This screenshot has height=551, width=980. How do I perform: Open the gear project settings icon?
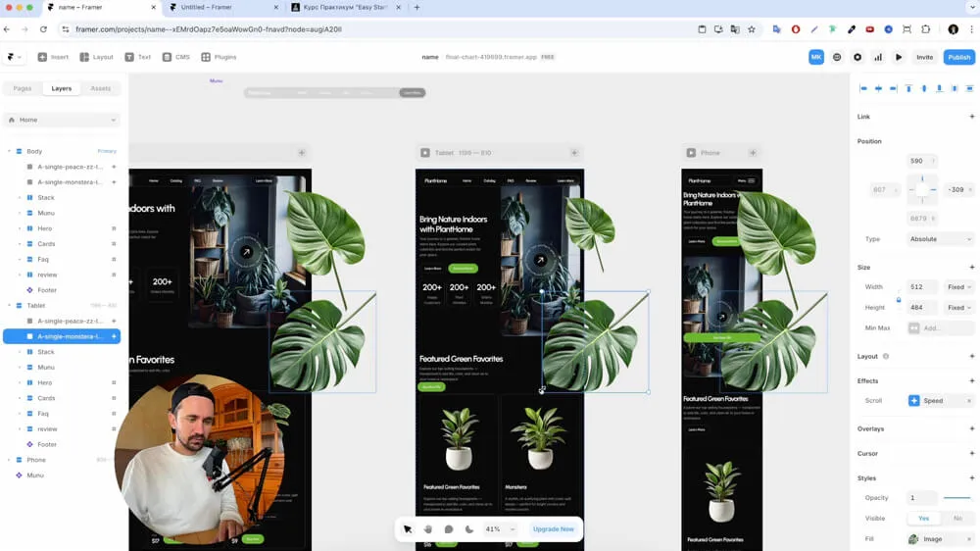point(857,57)
